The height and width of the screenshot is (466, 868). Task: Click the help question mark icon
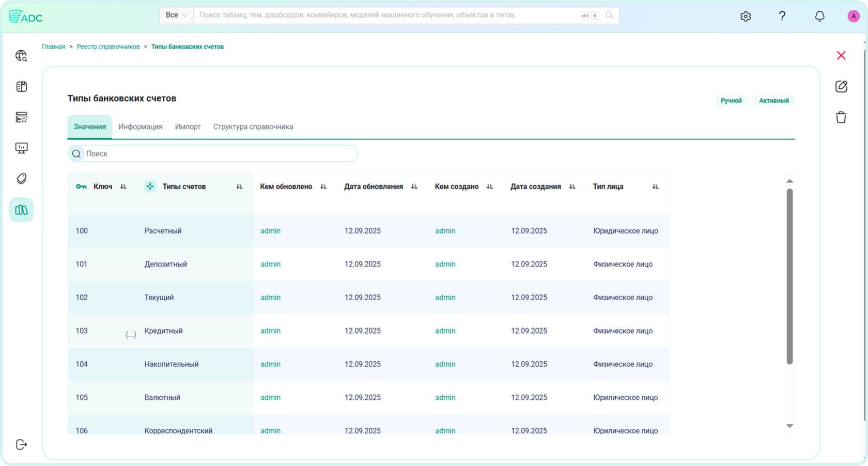pyautogui.click(x=782, y=16)
